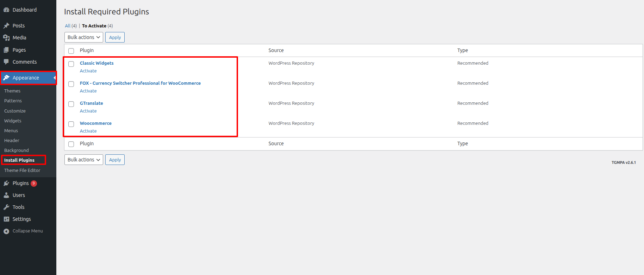
Task: Click the Pages icon in sidebar
Action: (6, 50)
